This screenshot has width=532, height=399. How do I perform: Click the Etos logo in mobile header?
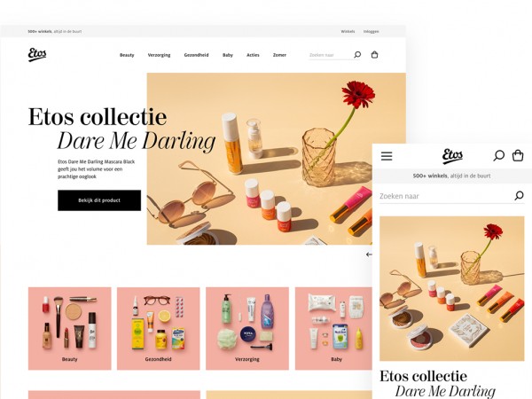coord(452,156)
